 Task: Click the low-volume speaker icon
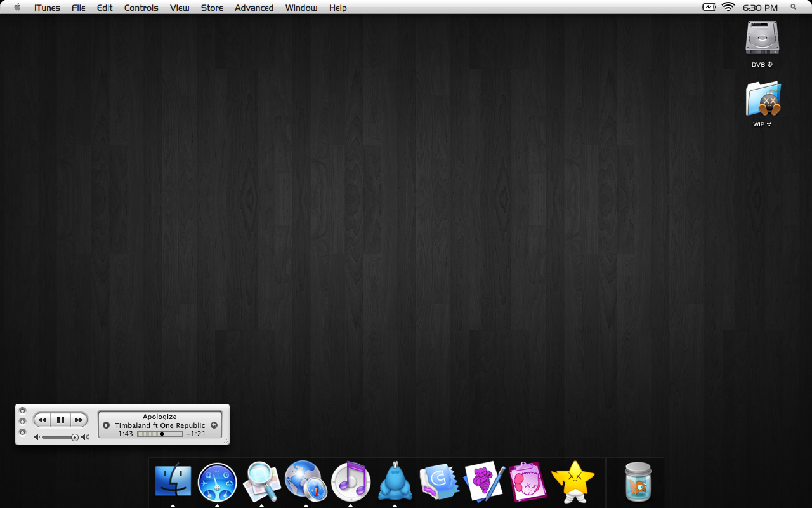pyautogui.click(x=37, y=437)
